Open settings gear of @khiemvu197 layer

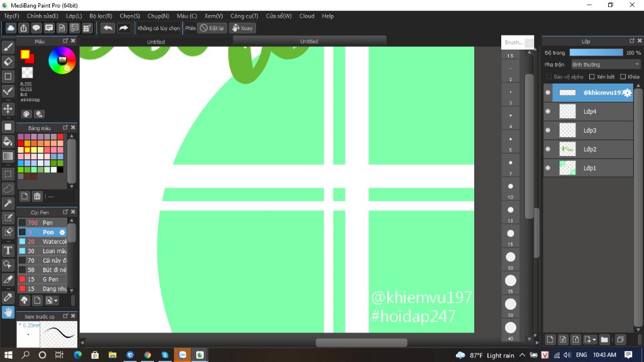(x=628, y=93)
